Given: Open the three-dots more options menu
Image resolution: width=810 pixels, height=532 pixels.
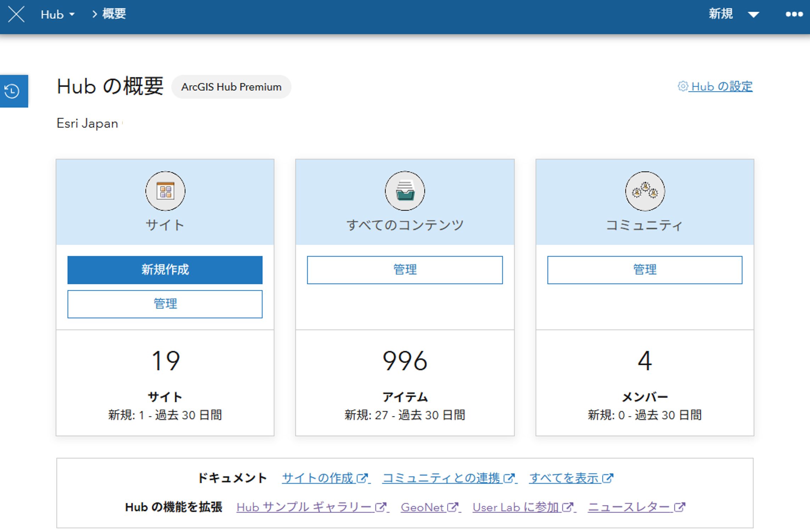Looking at the screenshot, I should 794,15.
